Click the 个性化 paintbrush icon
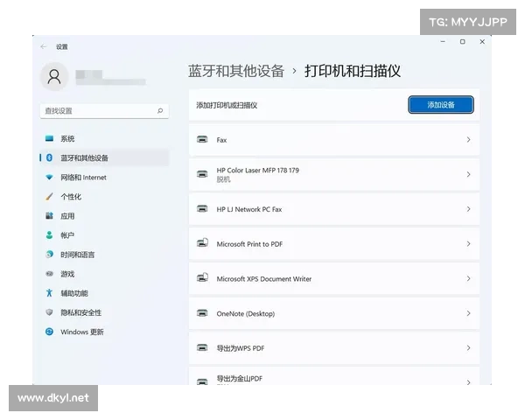Screen dimensions: 525x420 click(49, 197)
